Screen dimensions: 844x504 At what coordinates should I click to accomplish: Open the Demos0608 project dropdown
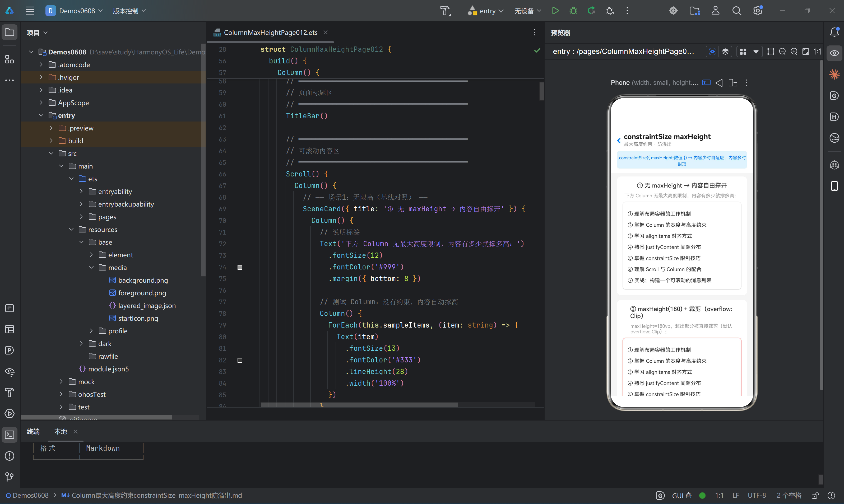(74, 11)
